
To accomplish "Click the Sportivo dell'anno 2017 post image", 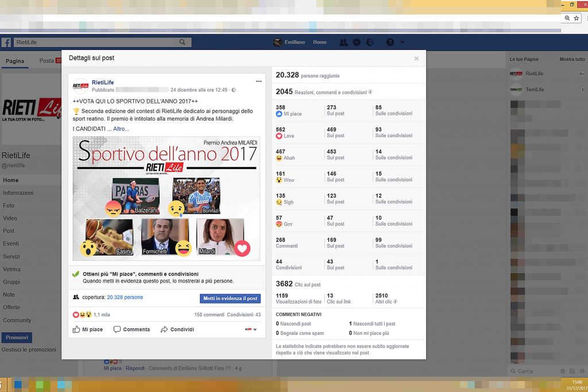I will tap(166, 198).
